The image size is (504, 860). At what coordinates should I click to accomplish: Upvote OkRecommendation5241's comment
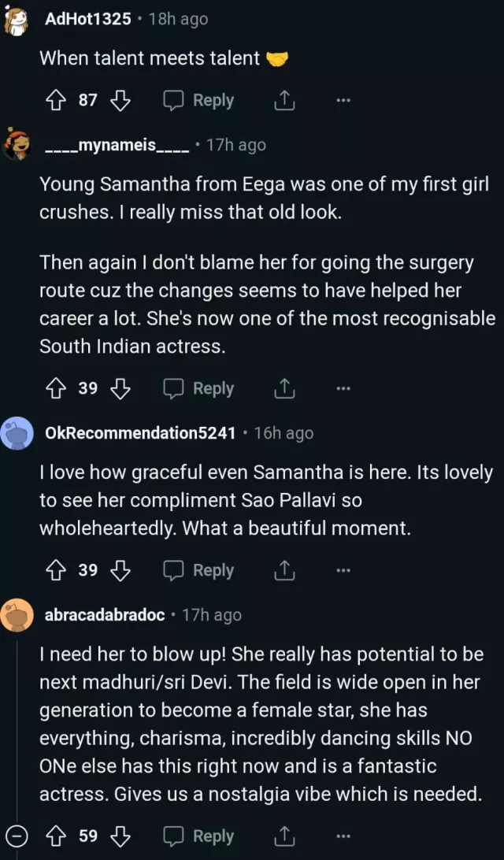(x=55, y=570)
